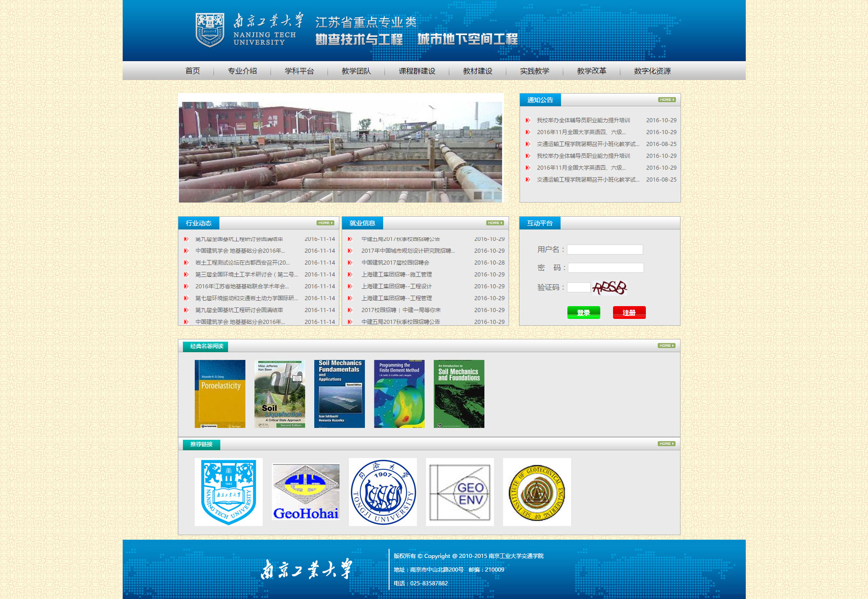Viewport: 868px width, 599px height.
Task: Click the MORE icon in 通知公告 panel
Action: point(666,100)
